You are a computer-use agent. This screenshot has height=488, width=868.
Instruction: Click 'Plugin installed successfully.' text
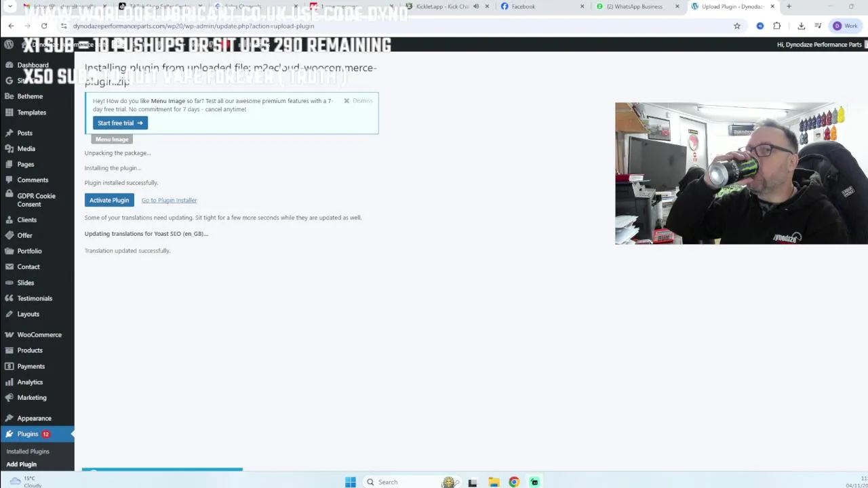pos(121,182)
